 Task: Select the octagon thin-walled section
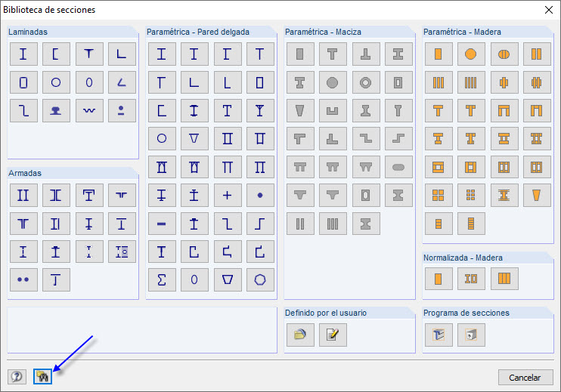[x=260, y=279]
